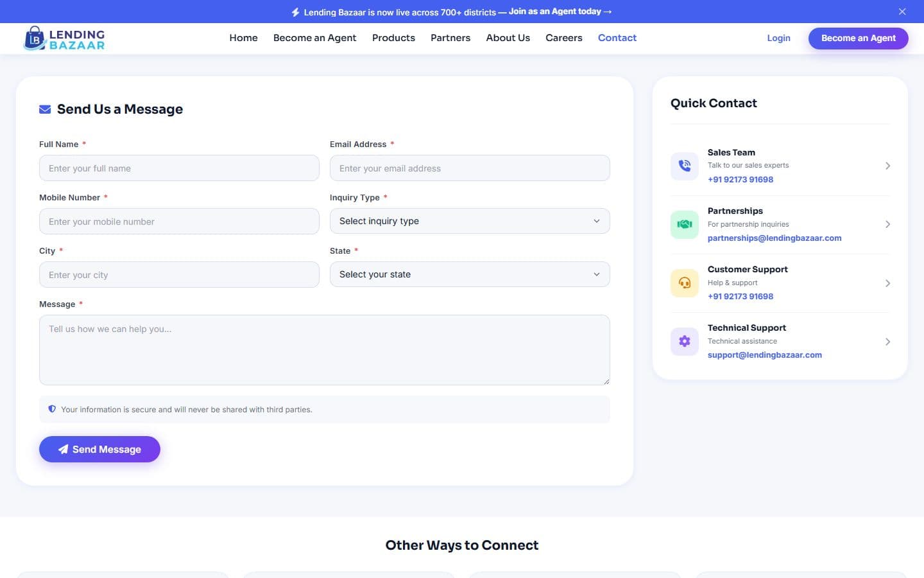Click the Lending Bazaar logo
The image size is (924, 578).
pos(64,39)
